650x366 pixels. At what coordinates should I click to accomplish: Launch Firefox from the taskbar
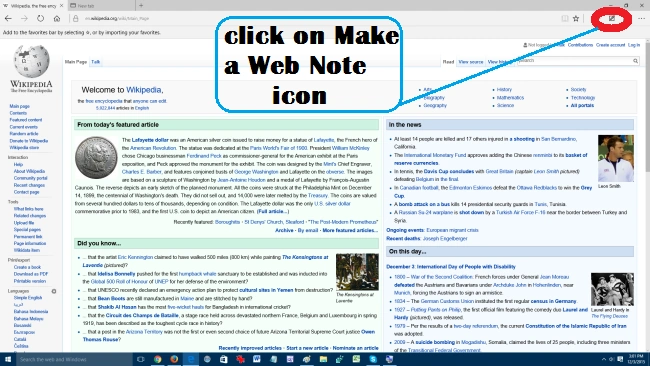(x=174, y=359)
